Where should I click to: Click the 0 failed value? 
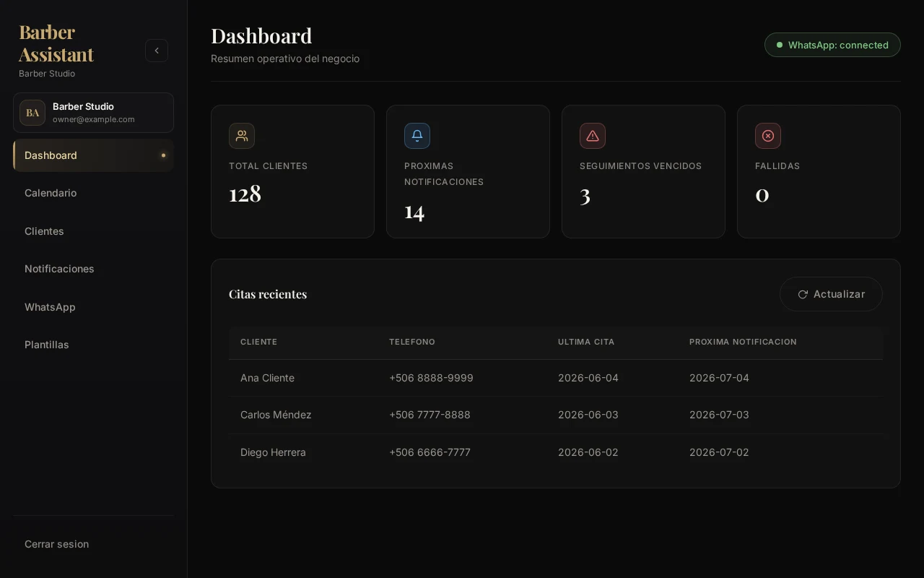tap(762, 194)
